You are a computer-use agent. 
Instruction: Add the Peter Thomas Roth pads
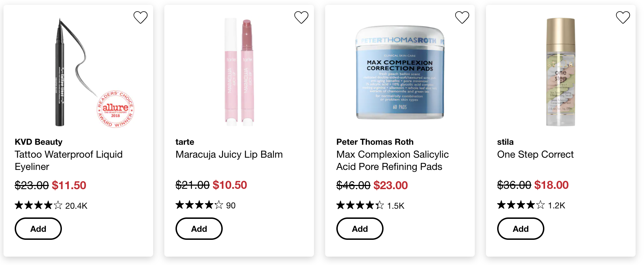click(360, 229)
